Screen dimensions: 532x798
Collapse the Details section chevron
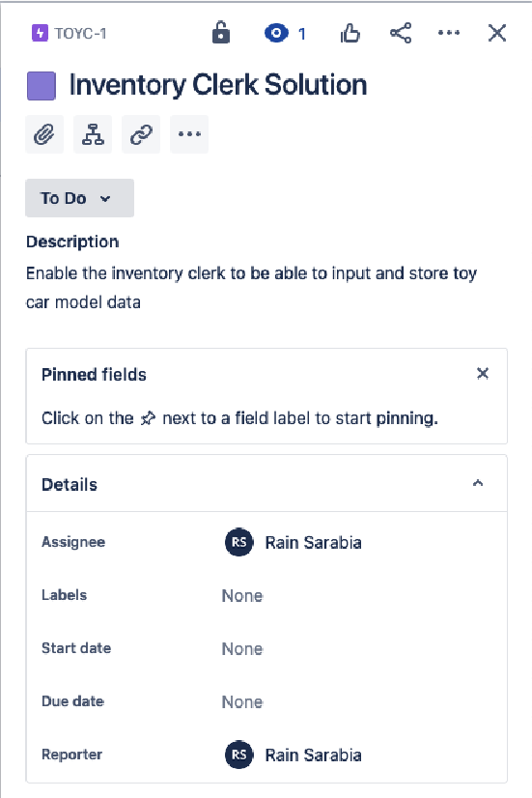click(x=478, y=483)
